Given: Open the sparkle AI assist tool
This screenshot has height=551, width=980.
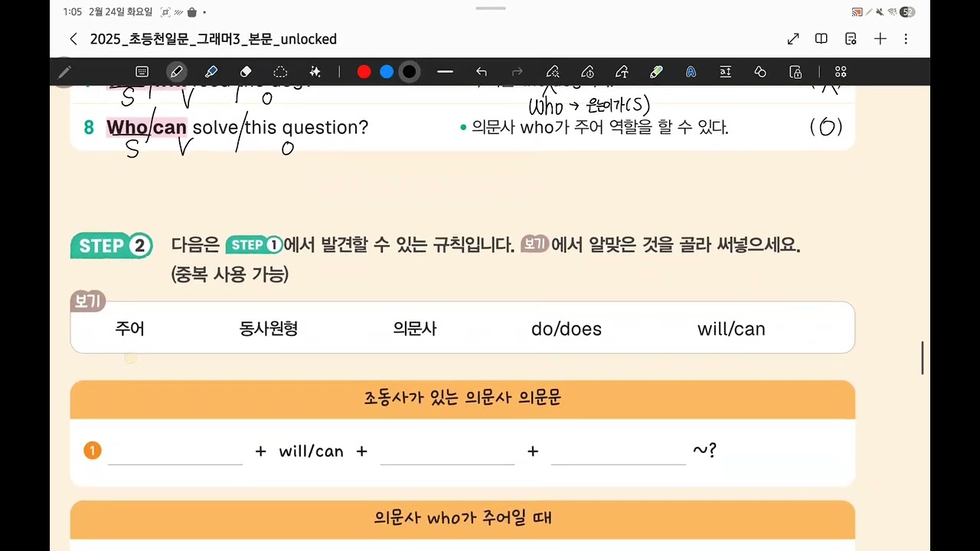Looking at the screenshot, I should pos(315,72).
